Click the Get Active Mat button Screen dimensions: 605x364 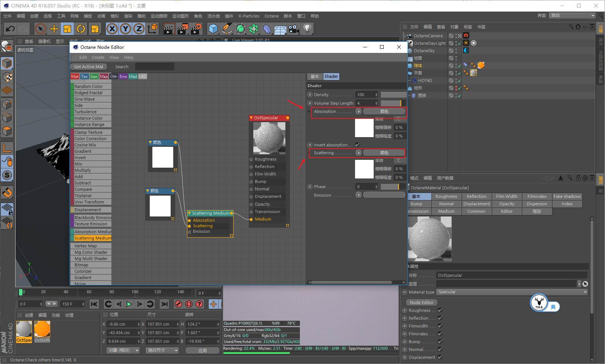[89, 67]
